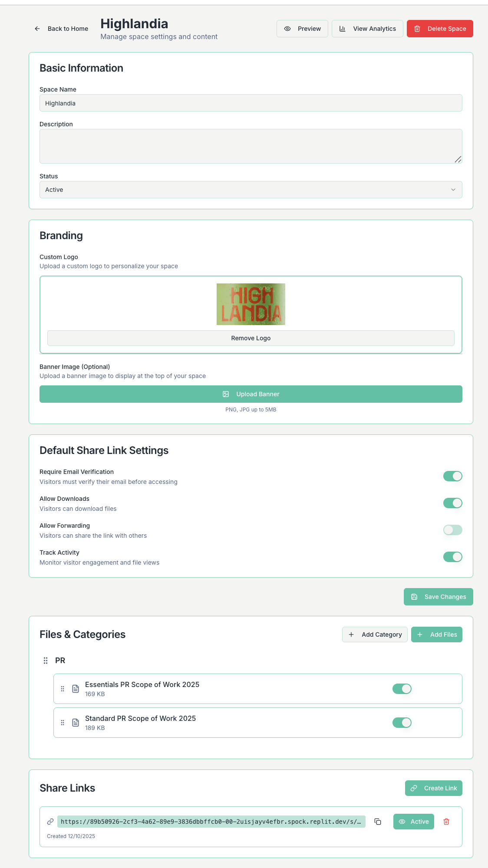Click Create Link in Share Links

tap(433, 788)
